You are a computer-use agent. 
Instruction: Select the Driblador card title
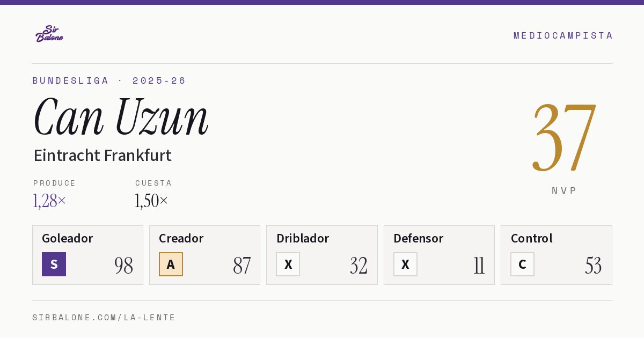pos(303,238)
